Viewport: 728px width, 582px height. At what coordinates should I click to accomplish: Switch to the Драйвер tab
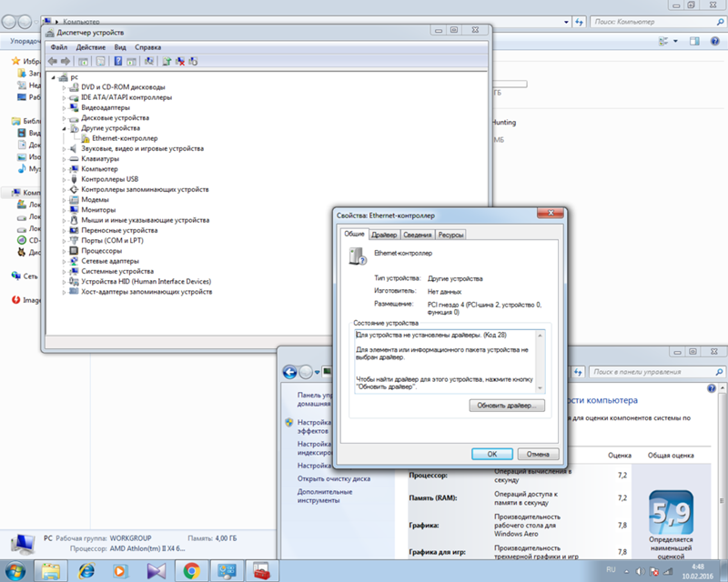point(384,235)
